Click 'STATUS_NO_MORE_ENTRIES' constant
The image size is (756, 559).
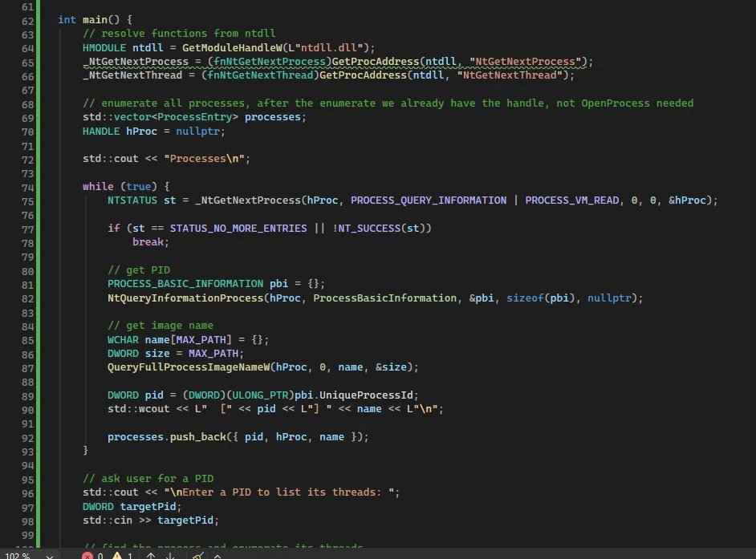[238, 229]
